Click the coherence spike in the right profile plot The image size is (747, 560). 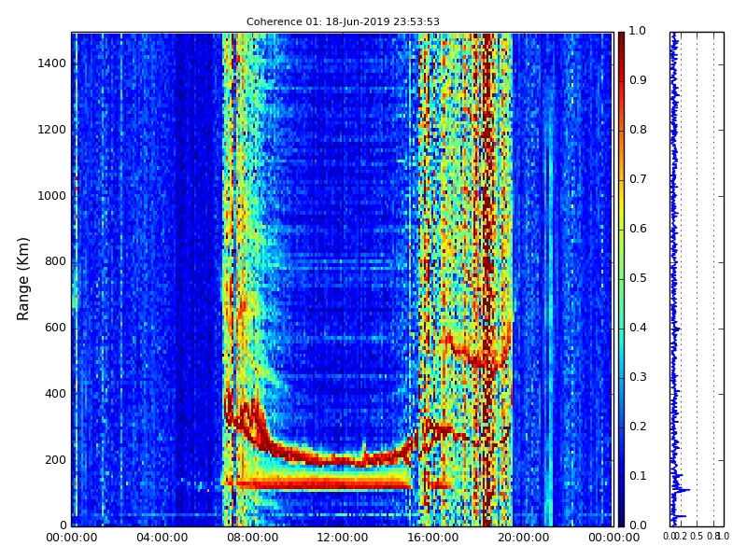coord(683,489)
